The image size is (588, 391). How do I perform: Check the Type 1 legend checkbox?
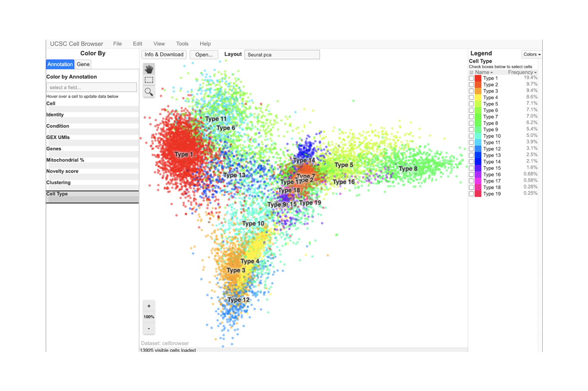(471, 78)
